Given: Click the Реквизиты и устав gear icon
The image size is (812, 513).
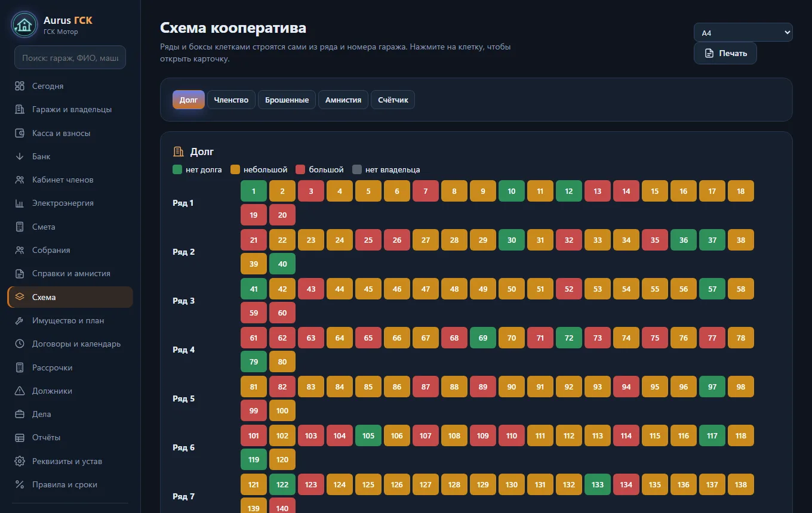Looking at the screenshot, I should click(20, 461).
